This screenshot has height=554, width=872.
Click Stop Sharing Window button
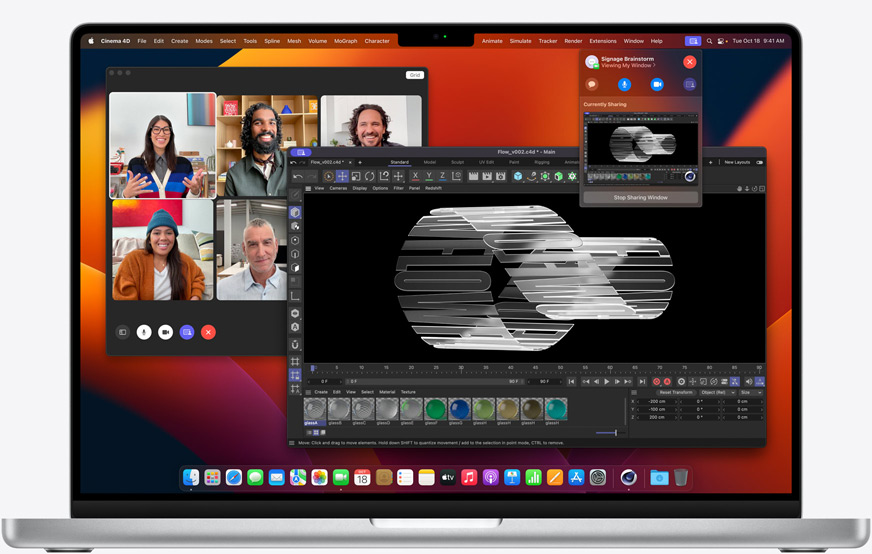(641, 197)
